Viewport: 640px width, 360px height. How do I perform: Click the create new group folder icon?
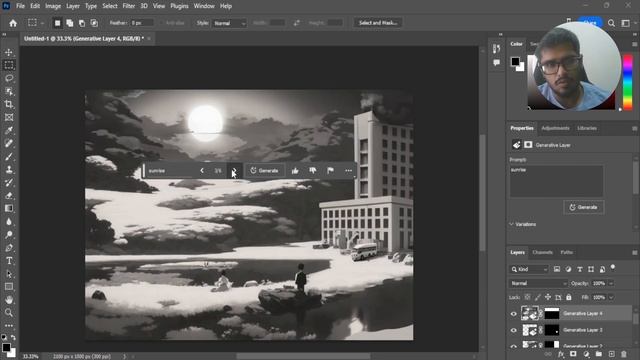pyautogui.click(x=599, y=354)
